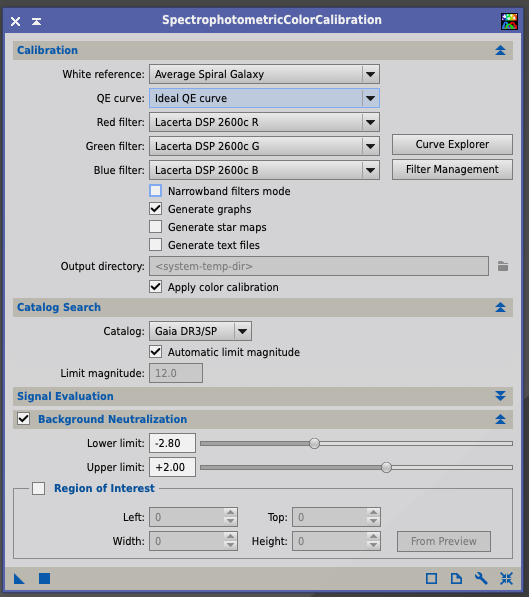The image size is (529, 597).
Task: Click the browse documentation page icon
Action: pos(456,579)
